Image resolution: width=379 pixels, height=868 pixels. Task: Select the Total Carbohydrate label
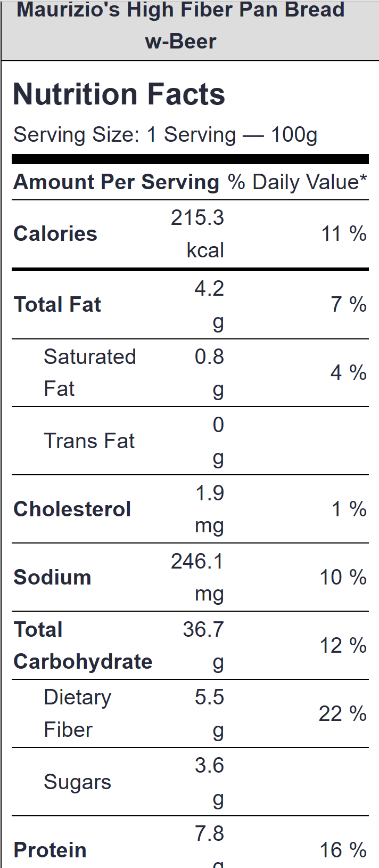click(83, 645)
